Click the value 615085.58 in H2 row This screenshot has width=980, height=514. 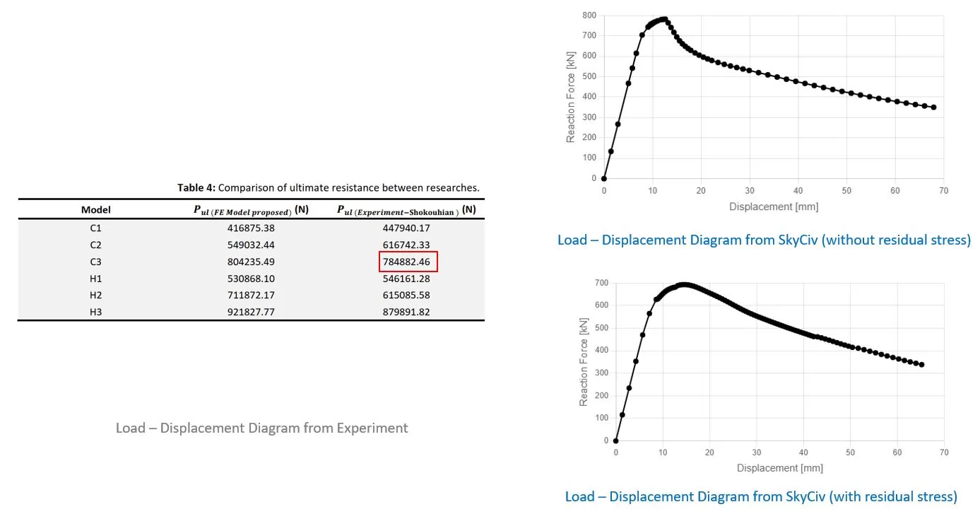click(406, 295)
